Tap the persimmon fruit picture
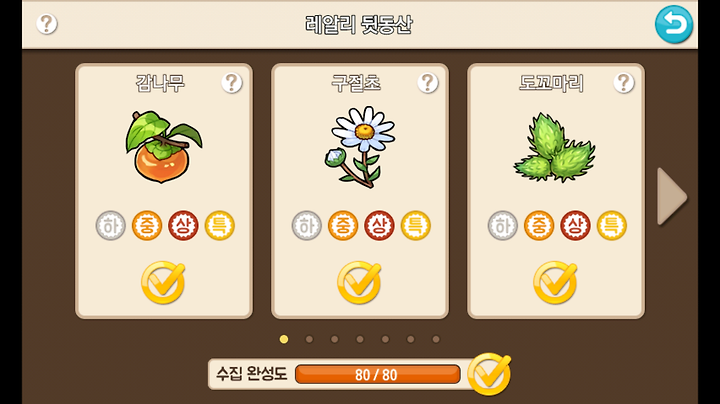This screenshot has height=404, width=720. (163, 147)
